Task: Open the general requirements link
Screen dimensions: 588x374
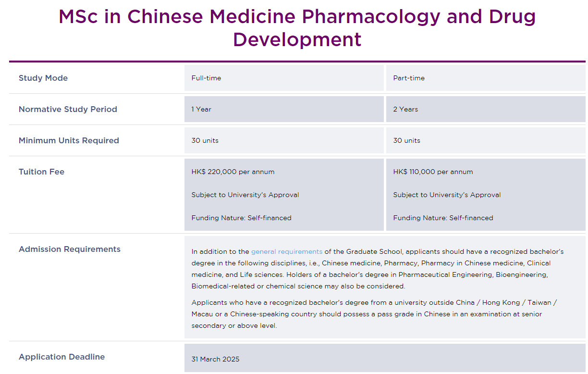Action: point(286,251)
